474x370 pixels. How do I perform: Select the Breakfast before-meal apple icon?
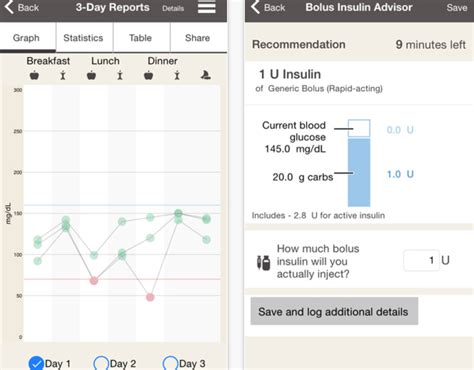34,76
